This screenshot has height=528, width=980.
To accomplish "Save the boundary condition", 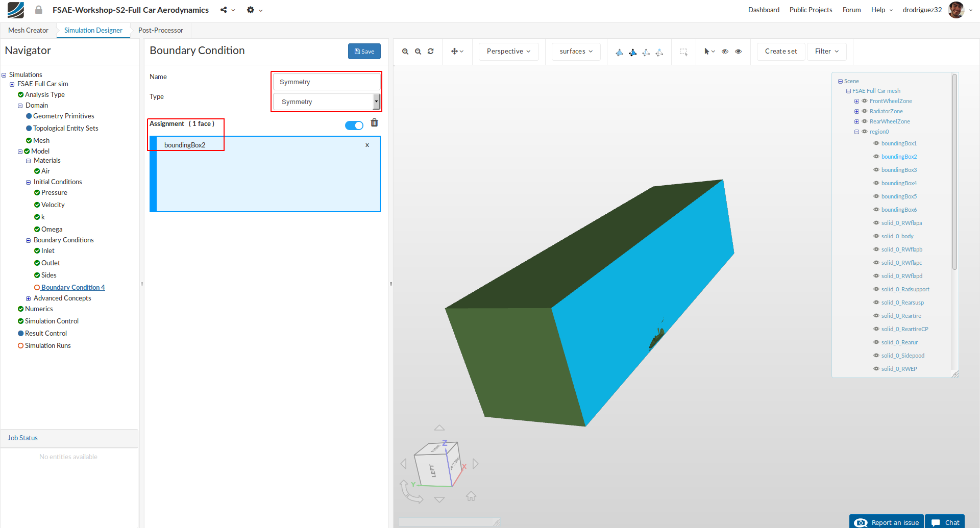I will pos(364,51).
